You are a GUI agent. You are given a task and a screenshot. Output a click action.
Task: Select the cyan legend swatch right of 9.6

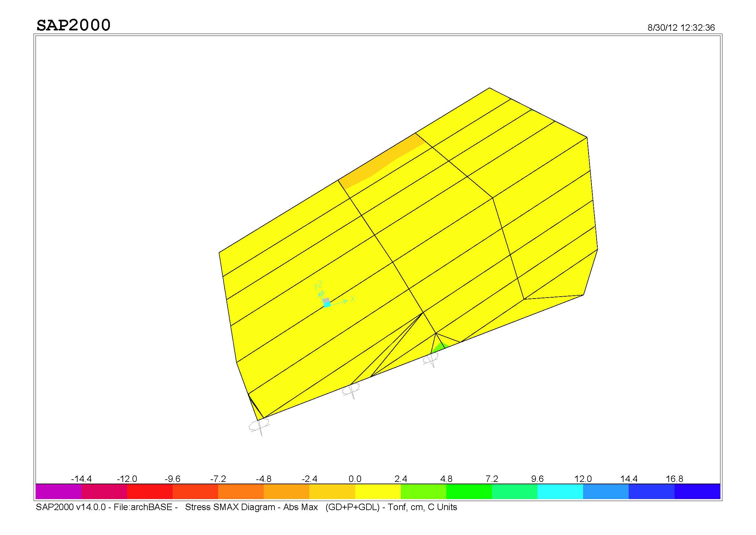click(560, 492)
